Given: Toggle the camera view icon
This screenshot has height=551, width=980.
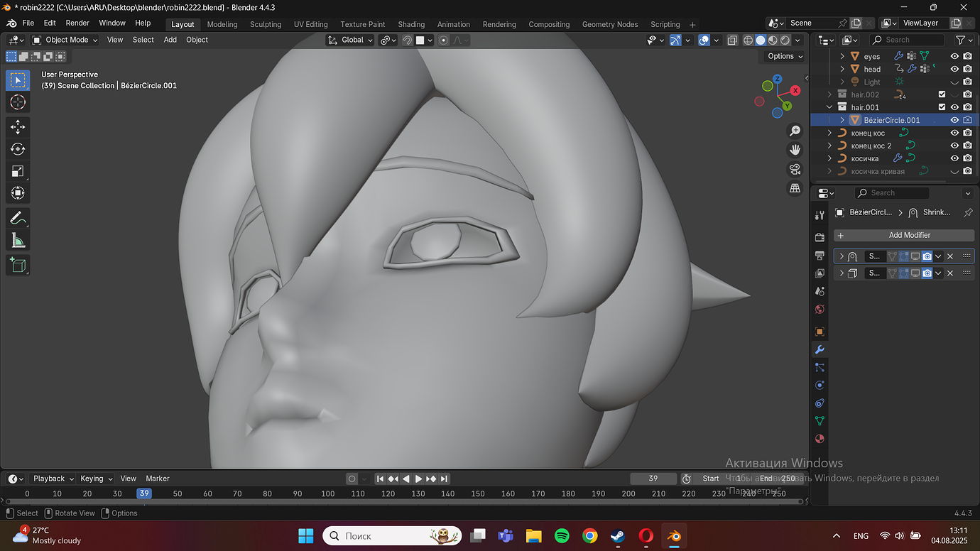Looking at the screenshot, I should tap(795, 169).
